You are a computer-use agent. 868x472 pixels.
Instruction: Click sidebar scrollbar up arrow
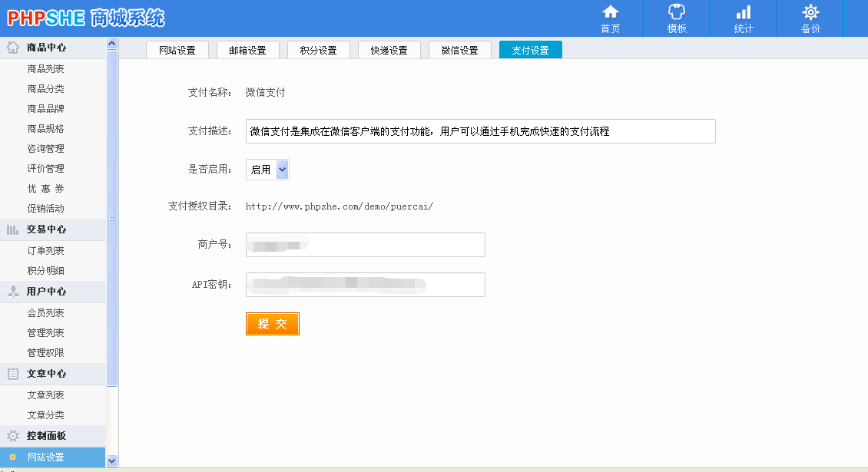click(x=112, y=44)
